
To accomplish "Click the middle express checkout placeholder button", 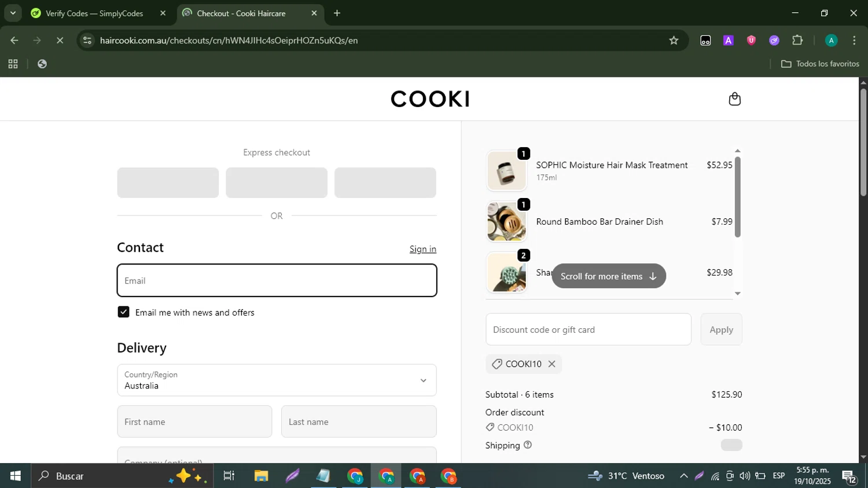I will coord(277,183).
